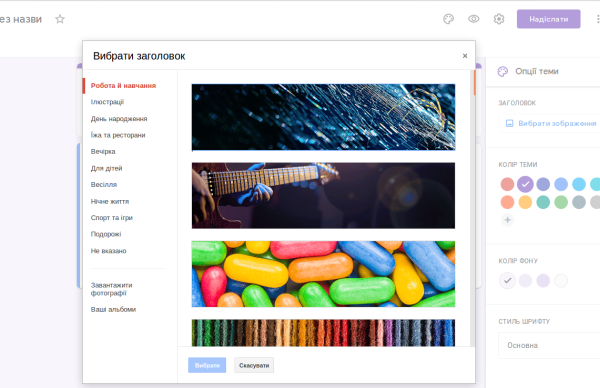600x388 pixels.
Task: Open Вечірка category
Action: (x=103, y=152)
